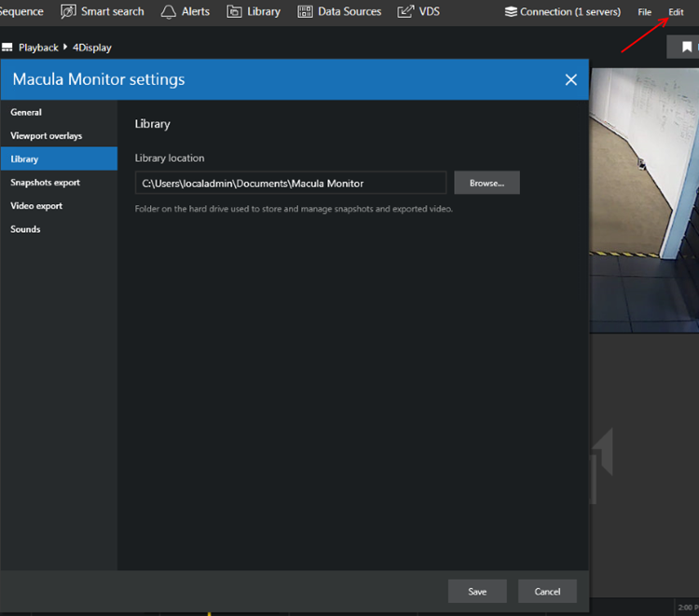This screenshot has height=616, width=699.
Task: Click the Library location path field
Action: [x=291, y=183]
